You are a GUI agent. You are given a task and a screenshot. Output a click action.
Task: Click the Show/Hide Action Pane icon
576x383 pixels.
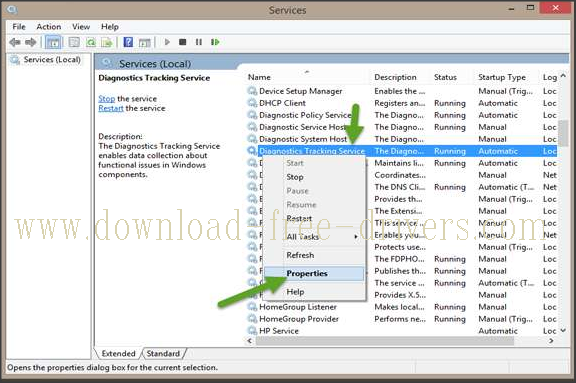pos(145,42)
